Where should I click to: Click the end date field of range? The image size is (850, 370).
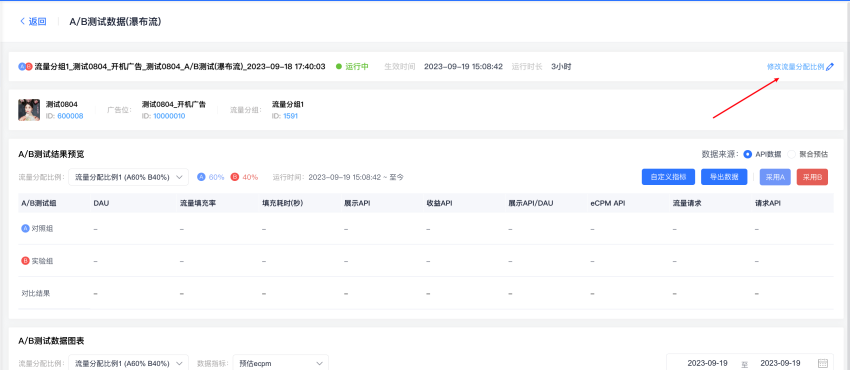[x=780, y=363]
